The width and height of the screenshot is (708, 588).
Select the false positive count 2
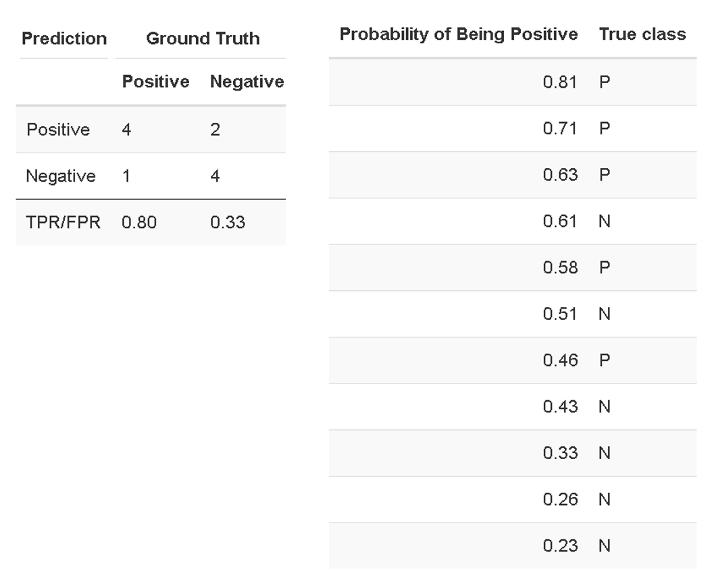pos(215,130)
